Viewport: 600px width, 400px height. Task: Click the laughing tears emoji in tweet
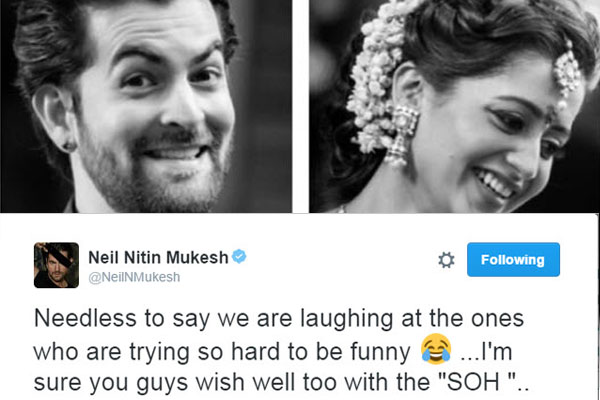436,349
